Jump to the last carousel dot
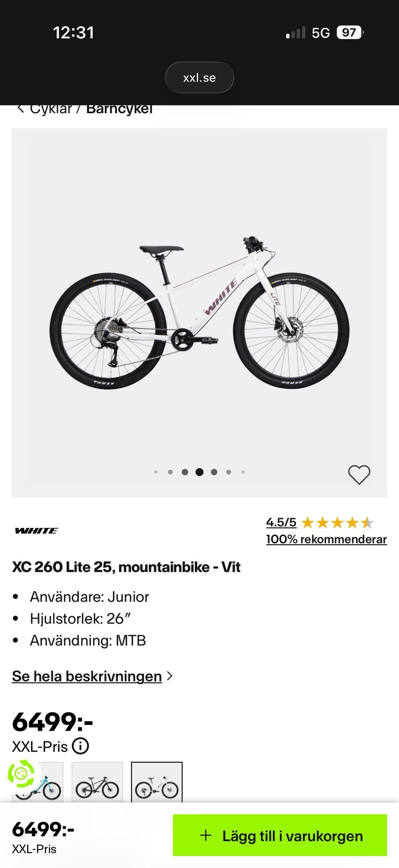Image resolution: width=399 pixels, height=868 pixels. coord(243,472)
